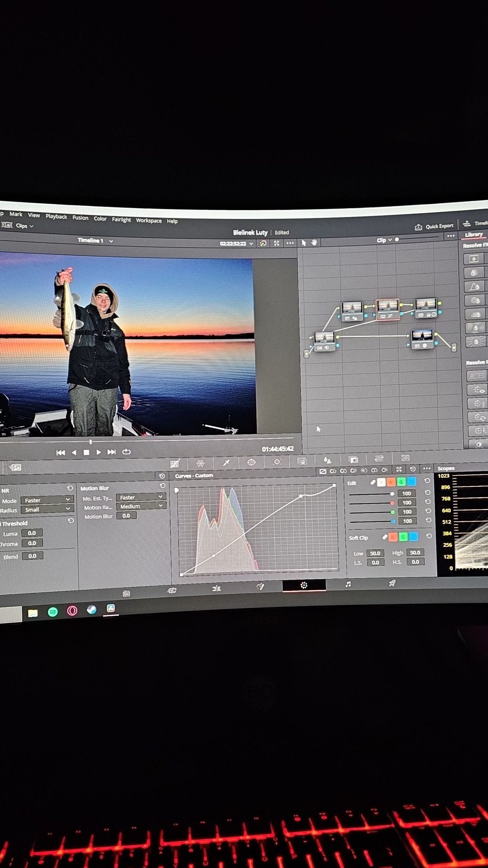Toggle loop playback in the viewer
Image resolution: width=488 pixels, height=868 pixels.
(127, 452)
